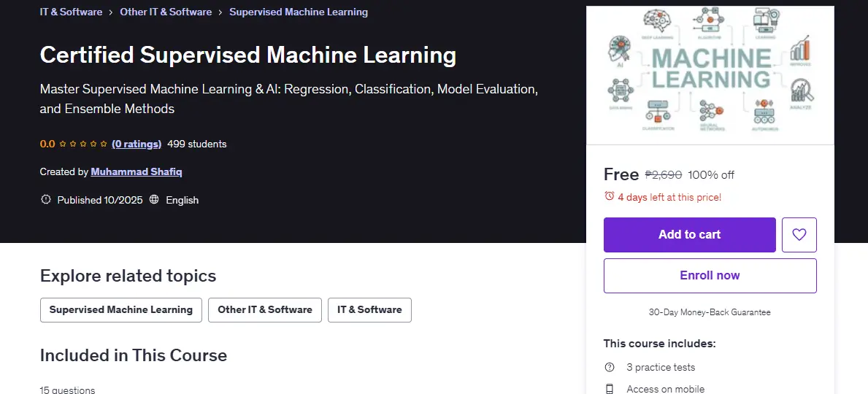Click the Access on mobile text
868x394 pixels.
click(x=665, y=389)
